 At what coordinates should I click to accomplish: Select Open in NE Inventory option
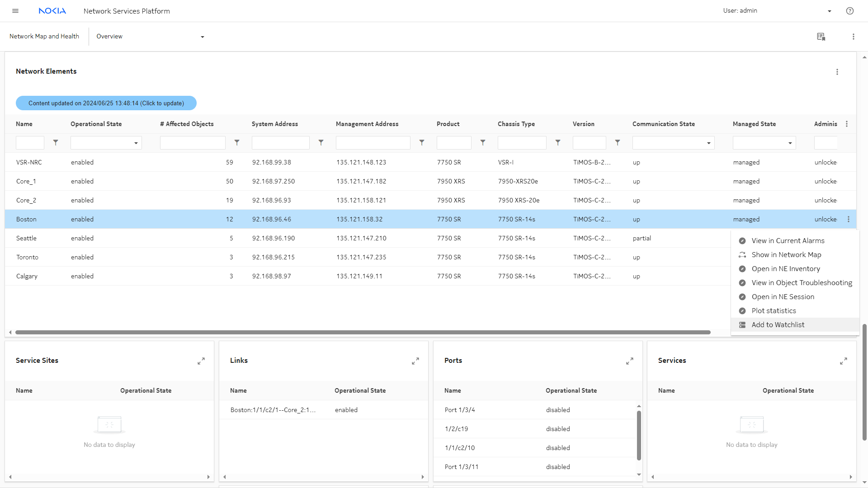coord(785,269)
